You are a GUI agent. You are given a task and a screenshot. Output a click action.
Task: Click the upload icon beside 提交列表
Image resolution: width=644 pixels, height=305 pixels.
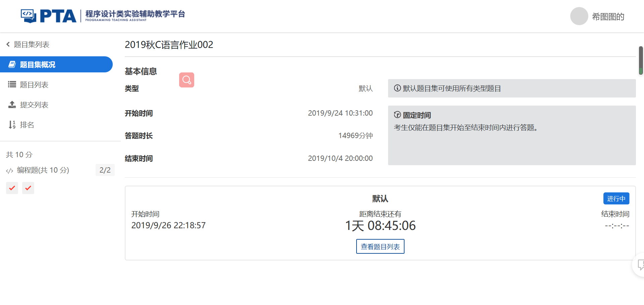[12, 105]
